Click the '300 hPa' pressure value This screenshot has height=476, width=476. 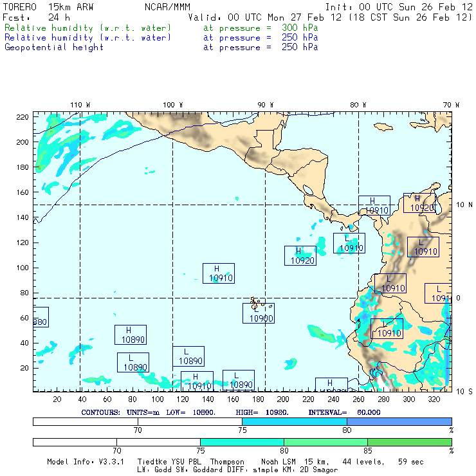point(300,28)
